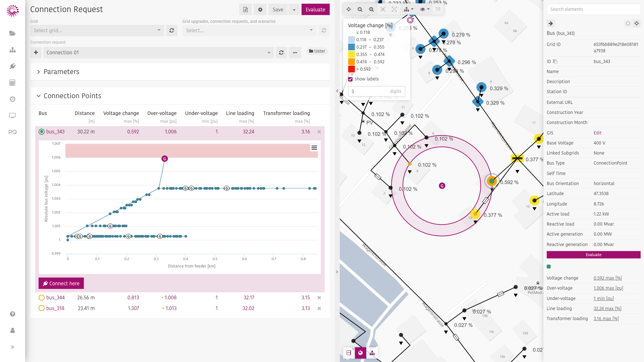
Task: Open the grid hierarchy icon in sidebar
Action: coord(13,50)
